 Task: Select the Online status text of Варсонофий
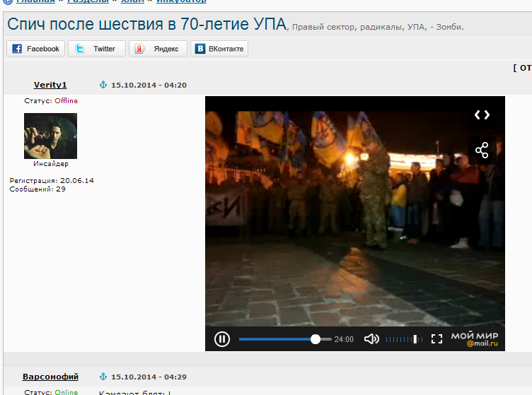coord(66,392)
